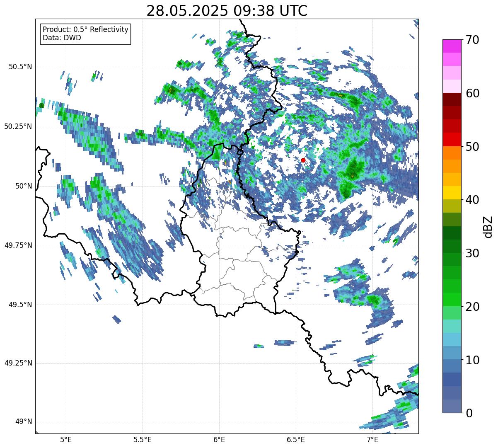Click the dBZ colorbar axis label
The height and width of the screenshot is (448, 498).
pos(488,227)
